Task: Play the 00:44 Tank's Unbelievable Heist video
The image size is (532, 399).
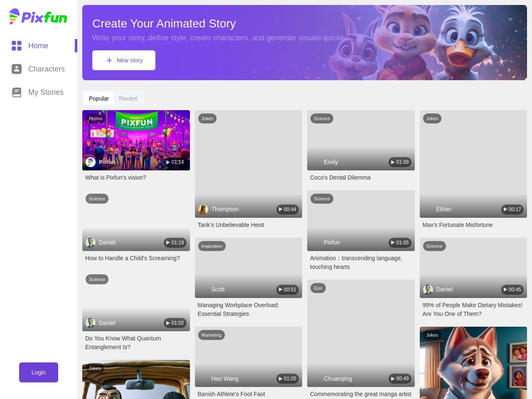Action: (x=288, y=209)
